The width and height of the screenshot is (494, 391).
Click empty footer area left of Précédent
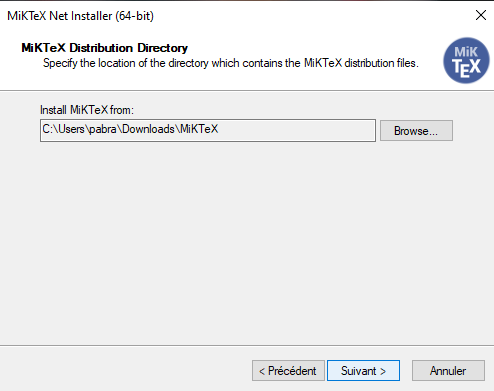point(125,370)
